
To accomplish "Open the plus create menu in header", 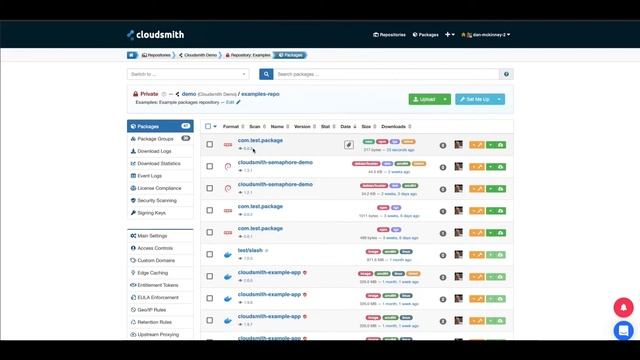I will (450, 35).
